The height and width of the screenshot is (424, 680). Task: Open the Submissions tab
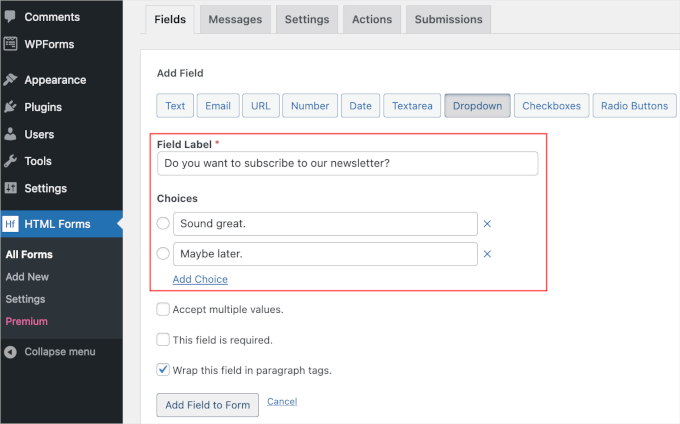[x=448, y=19]
